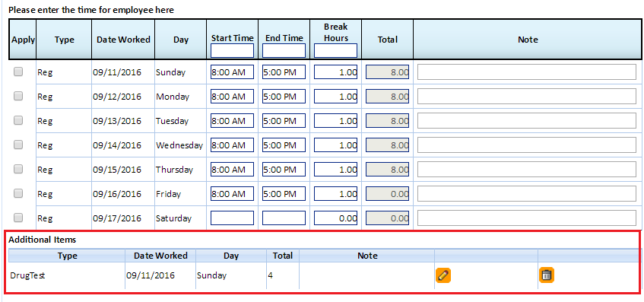Click Saturday's Note field

[x=527, y=218]
